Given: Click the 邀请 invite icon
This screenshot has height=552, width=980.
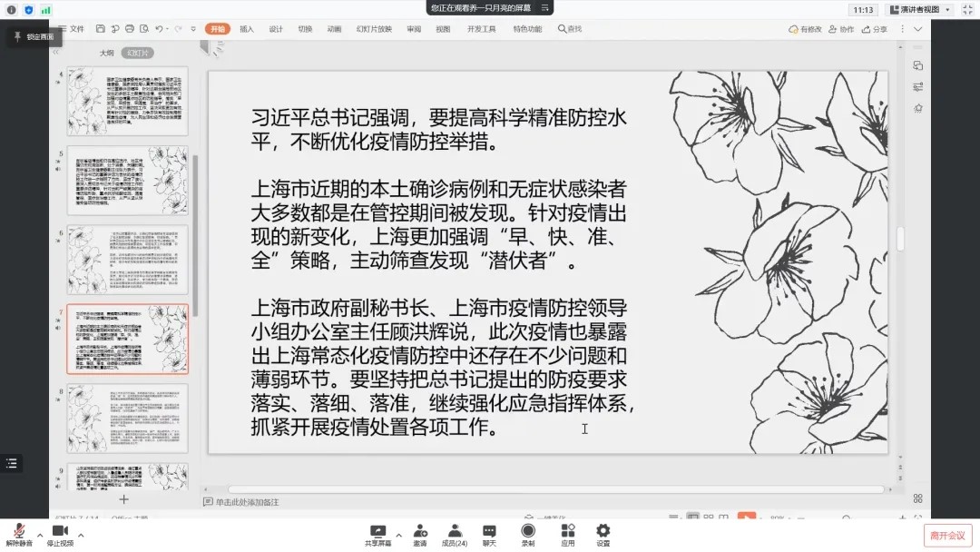Looking at the screenshot, I should point(420,534).
